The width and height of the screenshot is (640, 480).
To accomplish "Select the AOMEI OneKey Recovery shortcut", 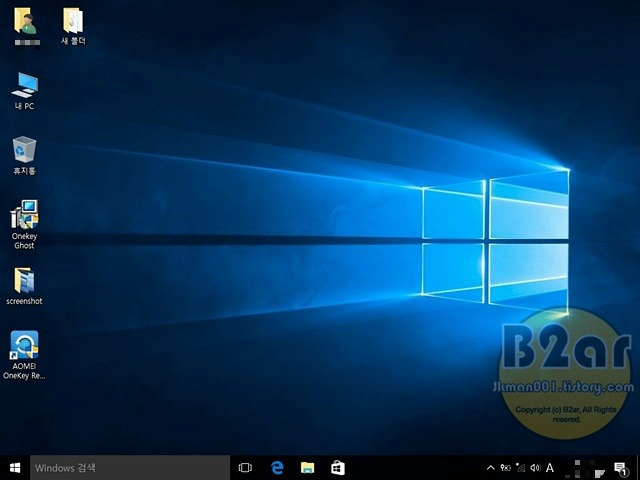I will pos(24,345).
